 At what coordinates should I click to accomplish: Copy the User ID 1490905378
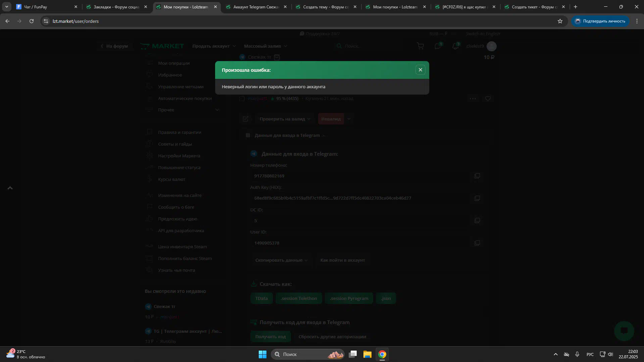[x=477, y=243]
